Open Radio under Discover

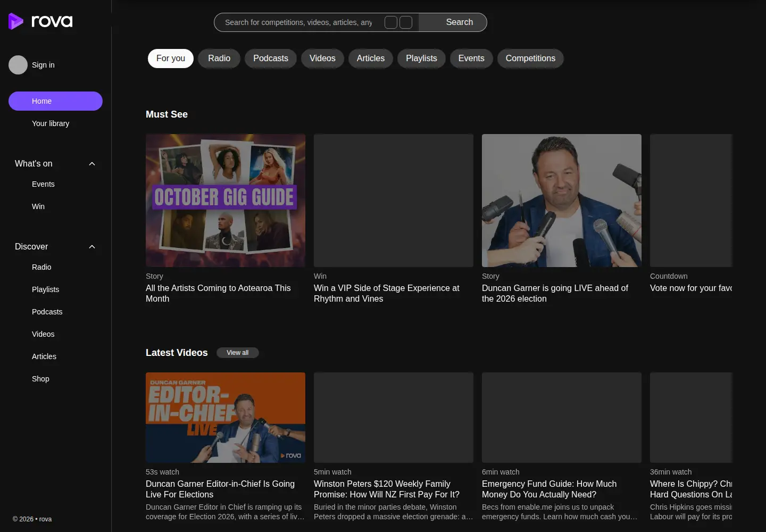[x=41, y=267]
